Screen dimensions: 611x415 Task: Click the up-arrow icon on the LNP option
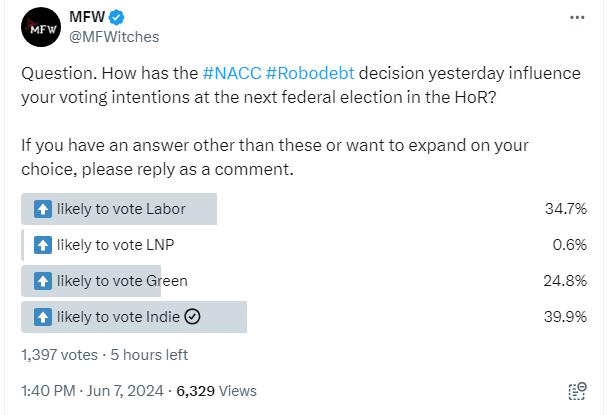point(42,245)
